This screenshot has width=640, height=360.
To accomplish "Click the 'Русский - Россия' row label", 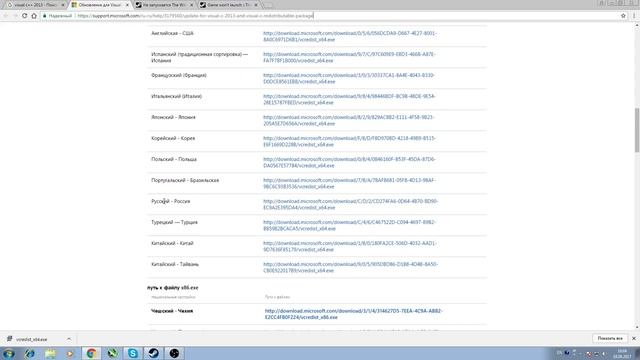I will coord(171,201).
